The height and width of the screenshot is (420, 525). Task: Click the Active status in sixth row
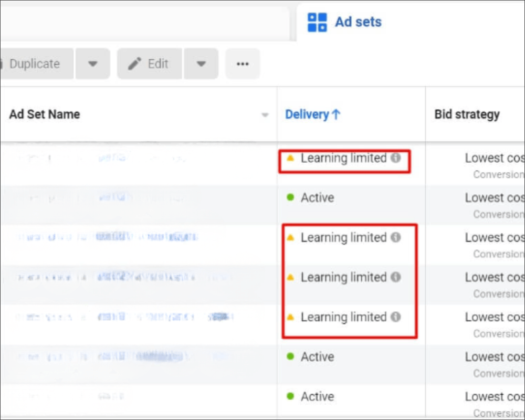(317, 356)
